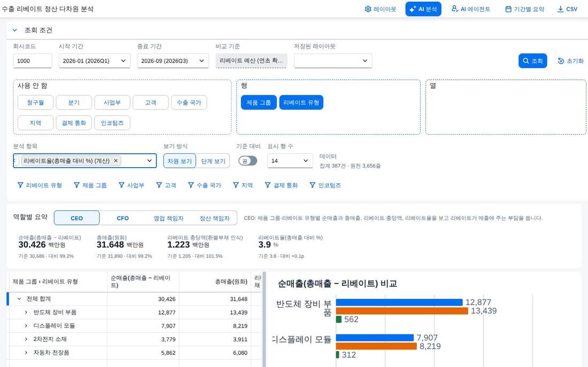
Task: Select the 리베이트 유형 row chip
Action: coord(301,103)
